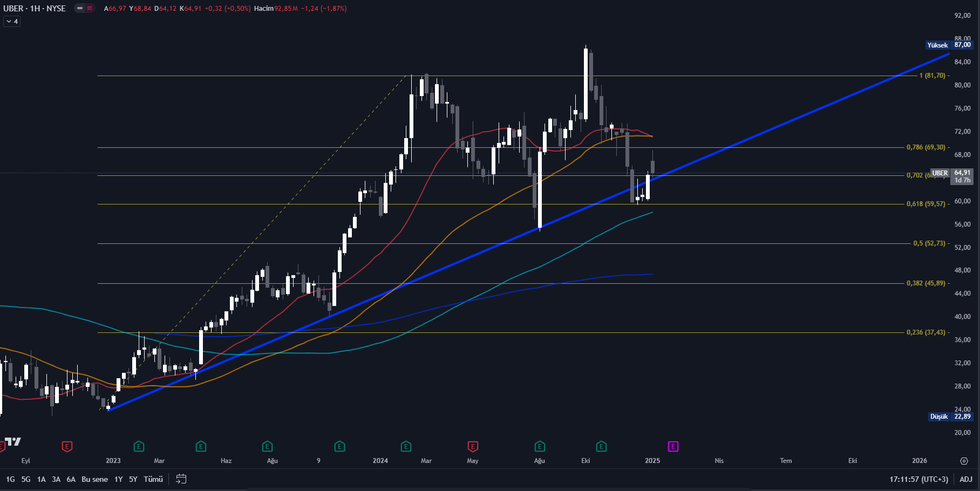The image size is (980, 491).
Task: Click the K64,91 close value in legend
Action: (190, 9)
